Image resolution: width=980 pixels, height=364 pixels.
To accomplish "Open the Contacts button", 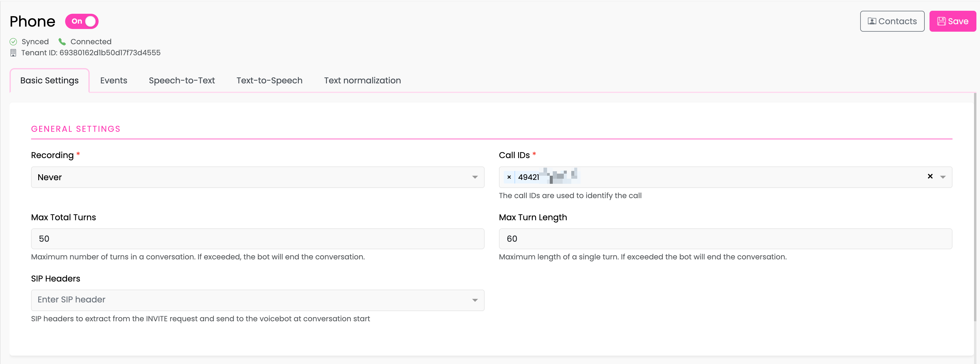I will pyautogui.click(x=892, y=21).
